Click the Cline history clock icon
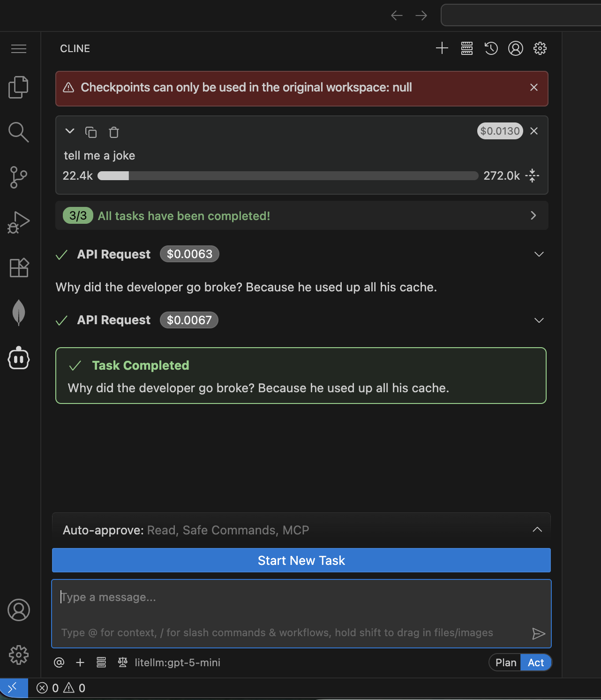Screen dimensions: 601x700 click(491, 48)
